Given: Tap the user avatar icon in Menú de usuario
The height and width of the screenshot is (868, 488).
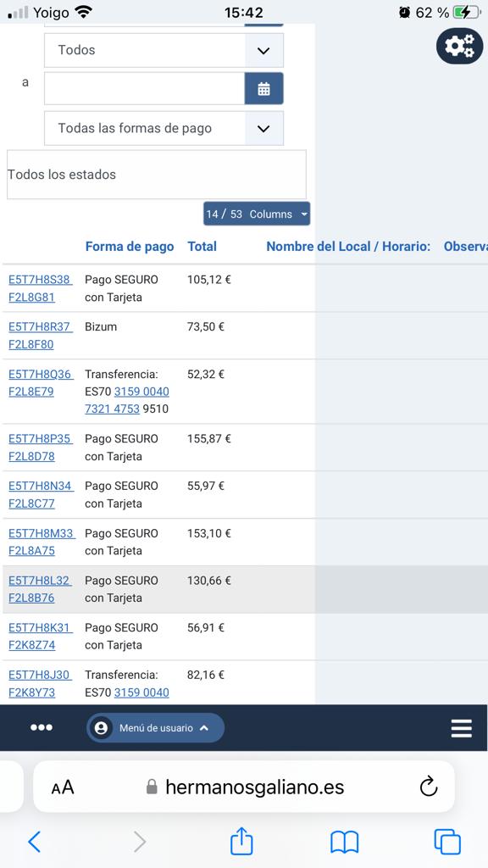Looking at the screenshot, I should pos(101,728).
